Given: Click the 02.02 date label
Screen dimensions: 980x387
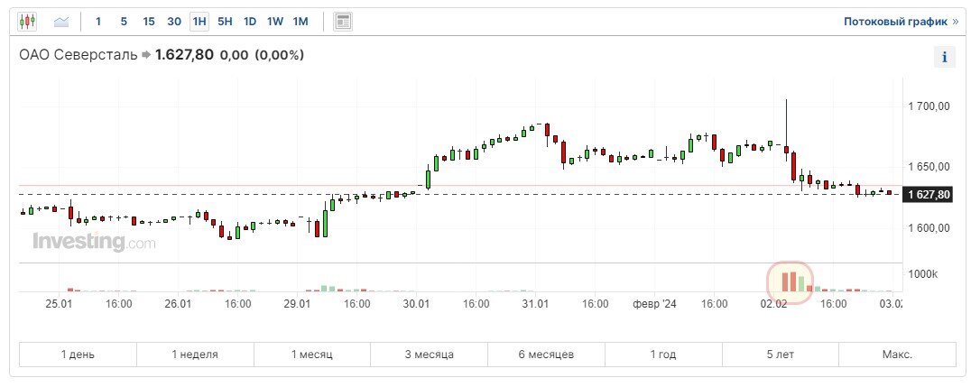Looking at the screenshot, I should pyautogui.click(x=773, y=304).
